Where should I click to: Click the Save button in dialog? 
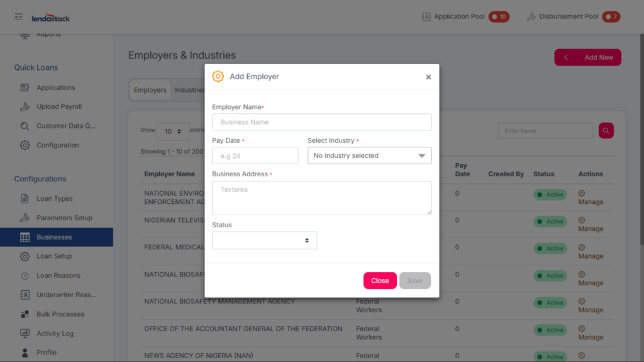coord(414,281)
